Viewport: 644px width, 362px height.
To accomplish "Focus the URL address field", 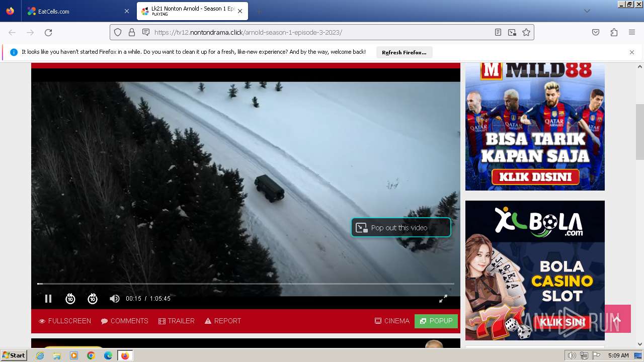I will pos(322,32).
